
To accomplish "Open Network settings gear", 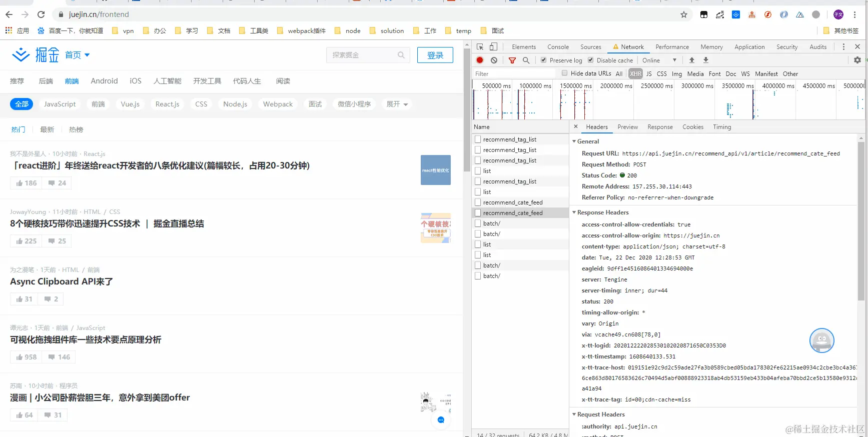I will click(857, 60).
